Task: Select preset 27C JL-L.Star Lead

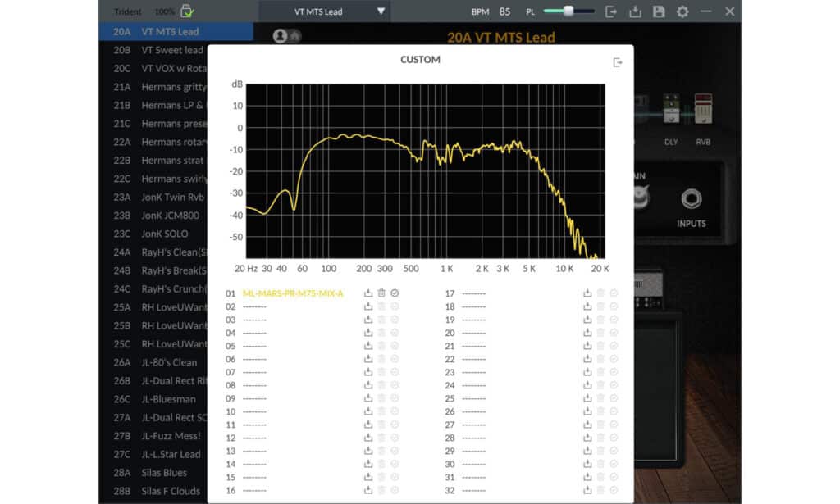Action: (x=157, y=454)
